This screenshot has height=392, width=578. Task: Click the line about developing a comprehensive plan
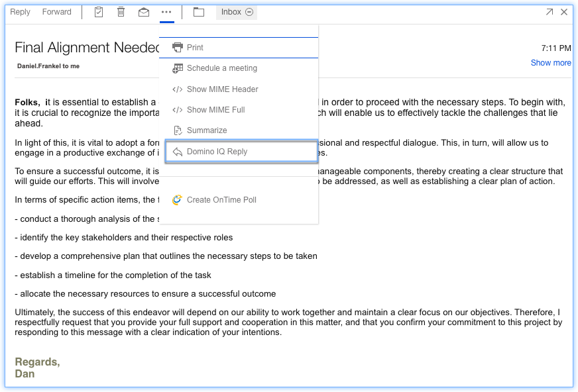pos(166,256)
